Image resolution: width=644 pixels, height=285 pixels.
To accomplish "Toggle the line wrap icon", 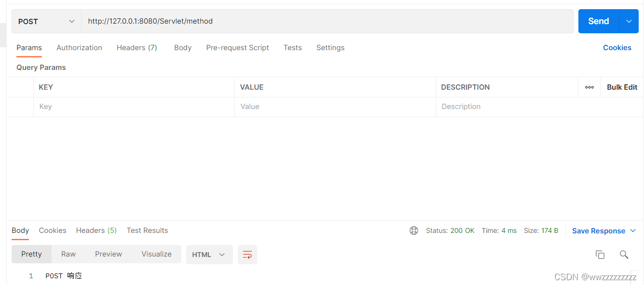I will click(x=247, y=255).
